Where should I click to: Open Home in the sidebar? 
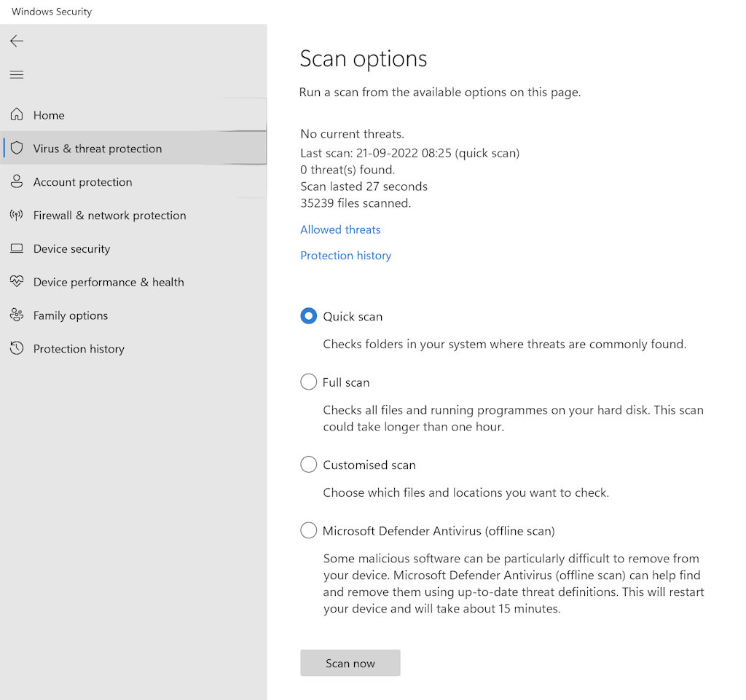point(133,115)
